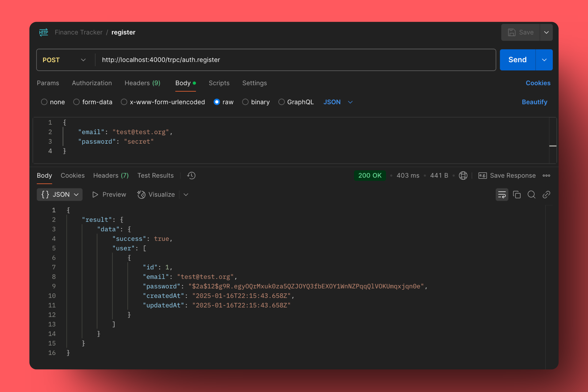Viewport: 588px width, 392px height.
Task: Click the request URL input field
Action: (295, 60)
